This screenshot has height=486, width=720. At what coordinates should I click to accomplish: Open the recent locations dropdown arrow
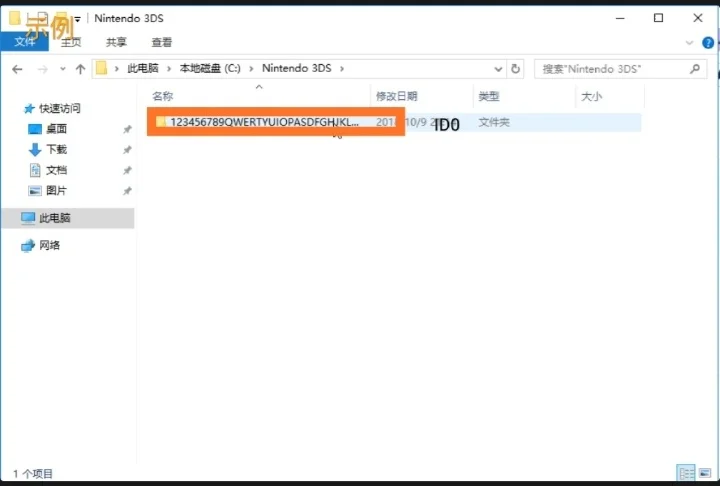pos(63,69)
